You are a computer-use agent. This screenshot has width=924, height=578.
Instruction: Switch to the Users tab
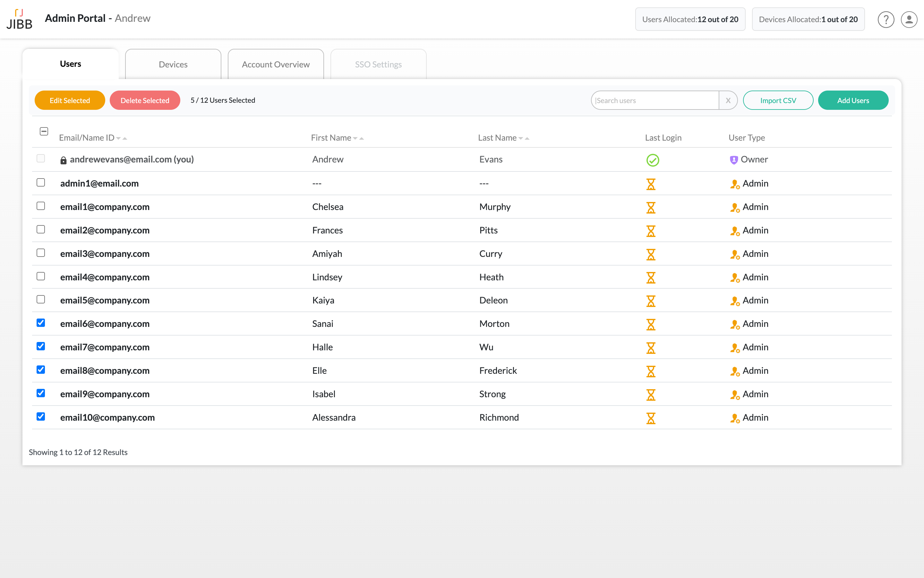click(x=70, y=64)
